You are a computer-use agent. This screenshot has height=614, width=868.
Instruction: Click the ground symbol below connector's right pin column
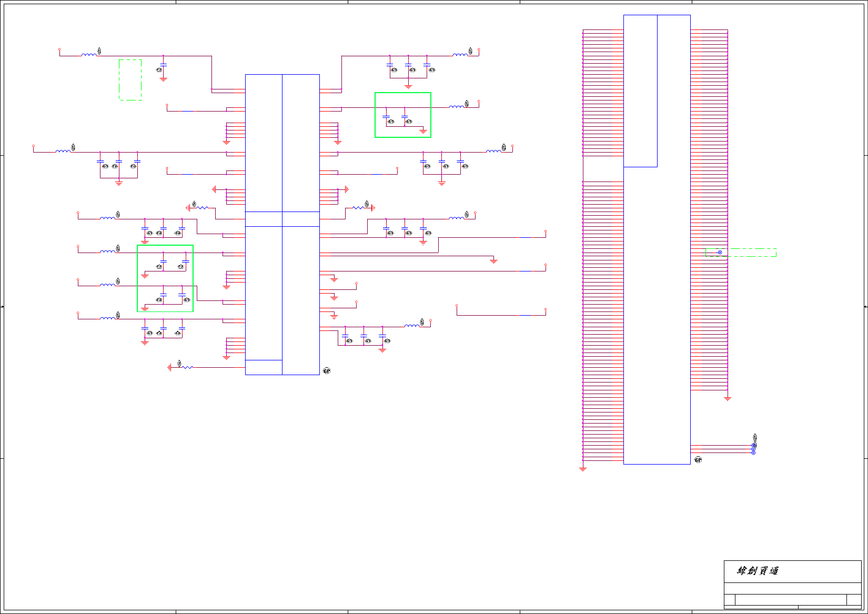pos(728,398)
